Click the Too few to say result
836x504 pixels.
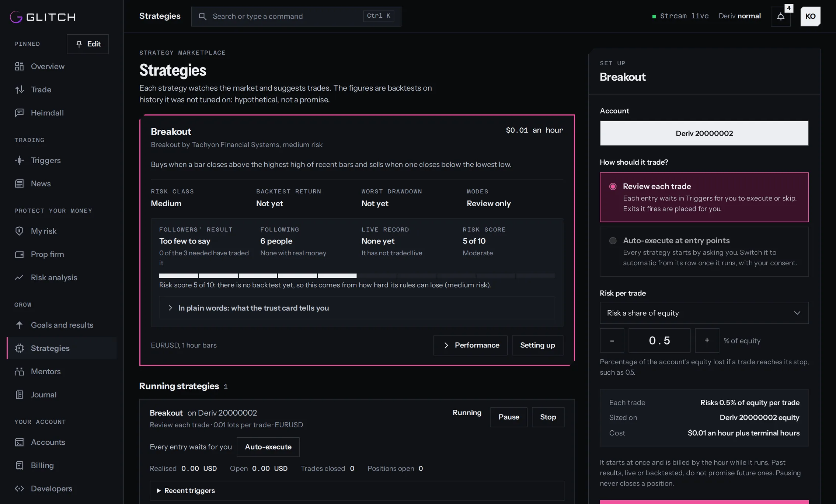click(x=185, y=241)
